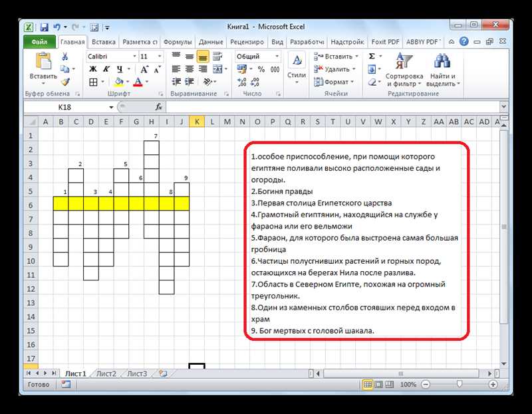532x414 pixels.
Task: Open Excel help question mark
Action: 464,42
